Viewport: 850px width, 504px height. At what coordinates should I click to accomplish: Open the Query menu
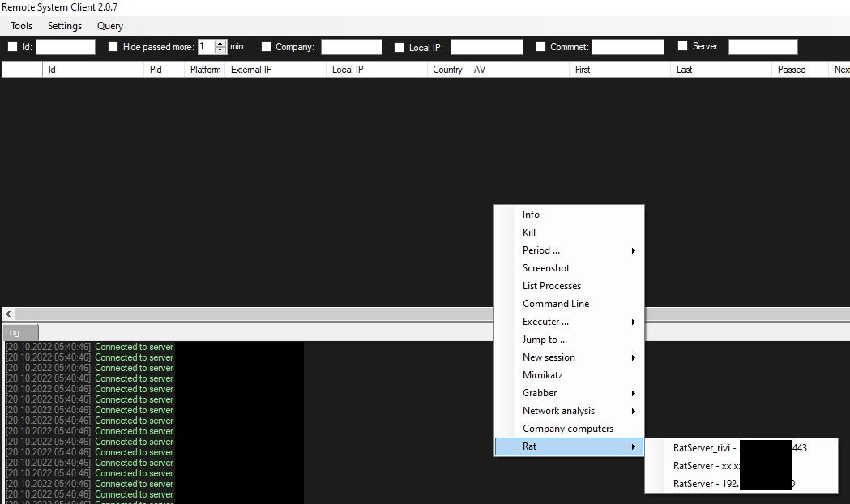pyautogui.click(x=110, y=26)
